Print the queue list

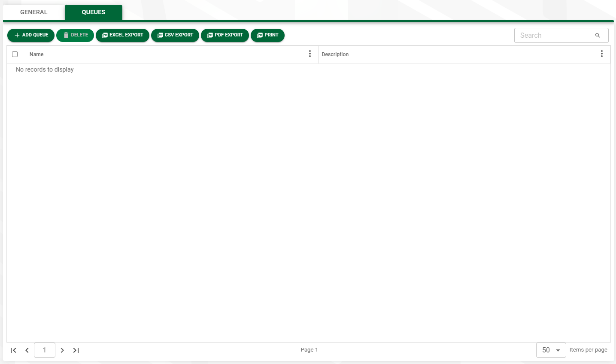tap(267, 35)
